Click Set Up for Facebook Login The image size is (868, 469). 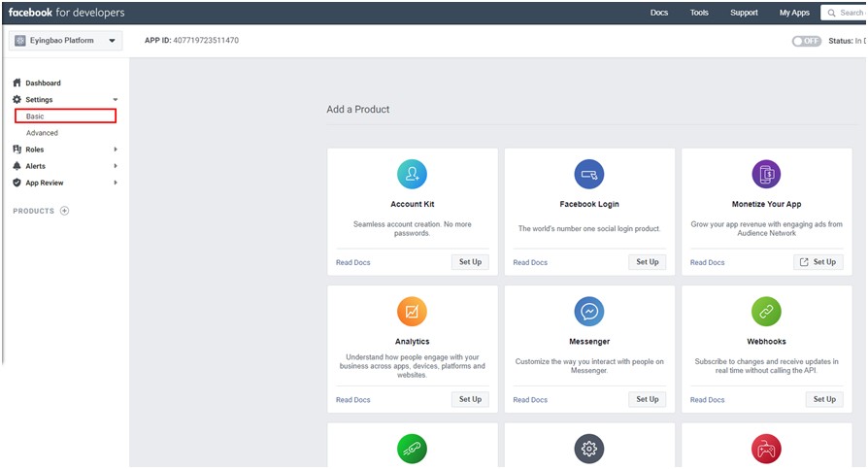[648, 262]
